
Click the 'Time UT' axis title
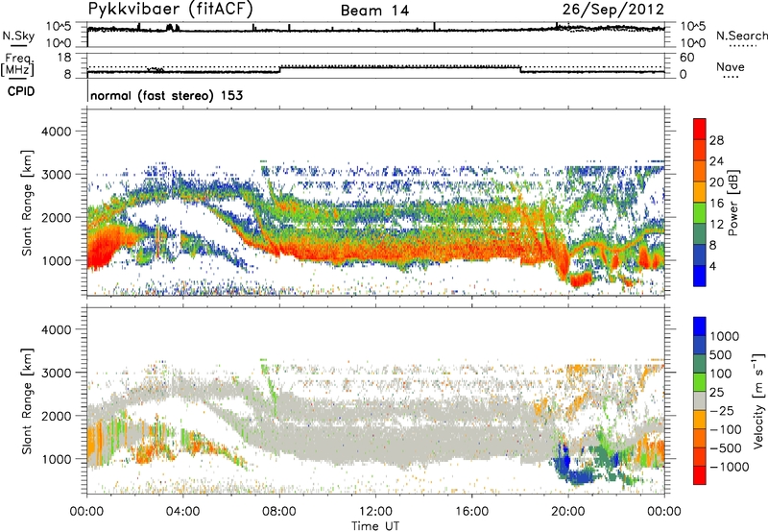point(375,526)
